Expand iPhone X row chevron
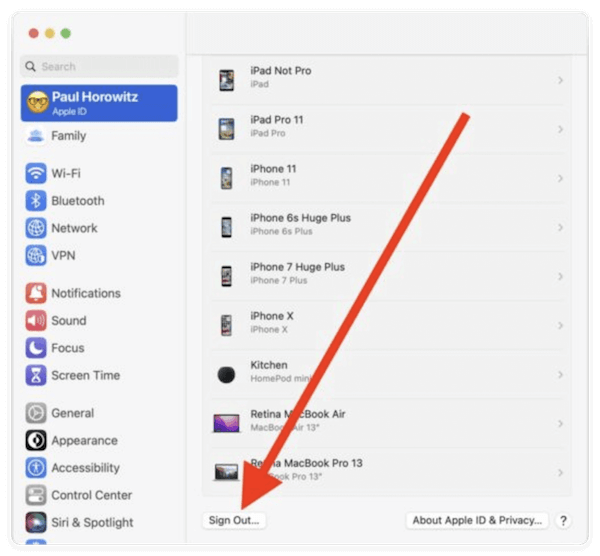The width and height of the screenshot is (600, 556). (560, 325)
